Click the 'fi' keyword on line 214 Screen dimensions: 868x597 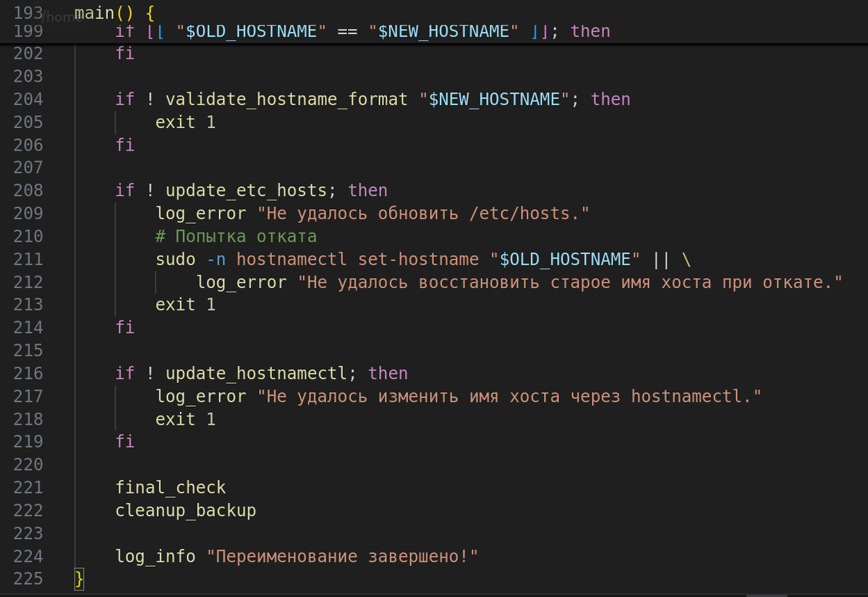[x=124, y=328]
